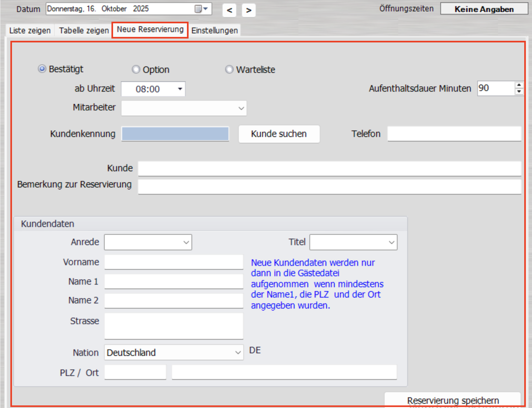This screenshot has height=408, width=532.
Task: Switch to the Tabelle zeigen tab
Action: [x=84, y=30]
